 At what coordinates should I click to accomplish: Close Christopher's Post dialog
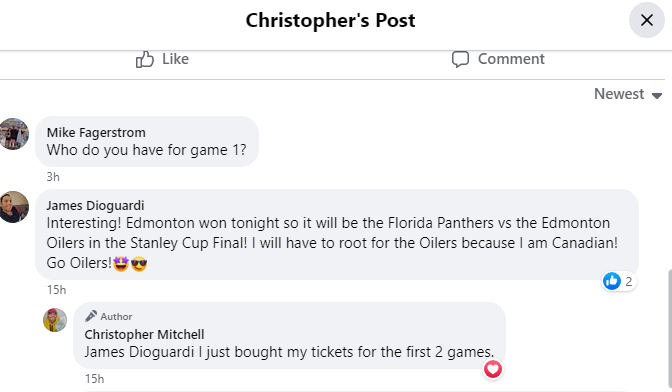point(646,20)
